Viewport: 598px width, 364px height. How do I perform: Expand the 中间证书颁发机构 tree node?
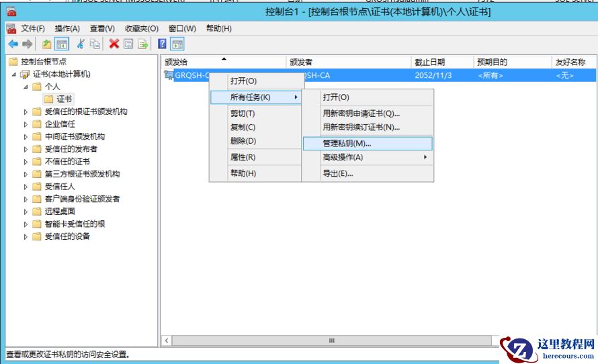[26, 137]
